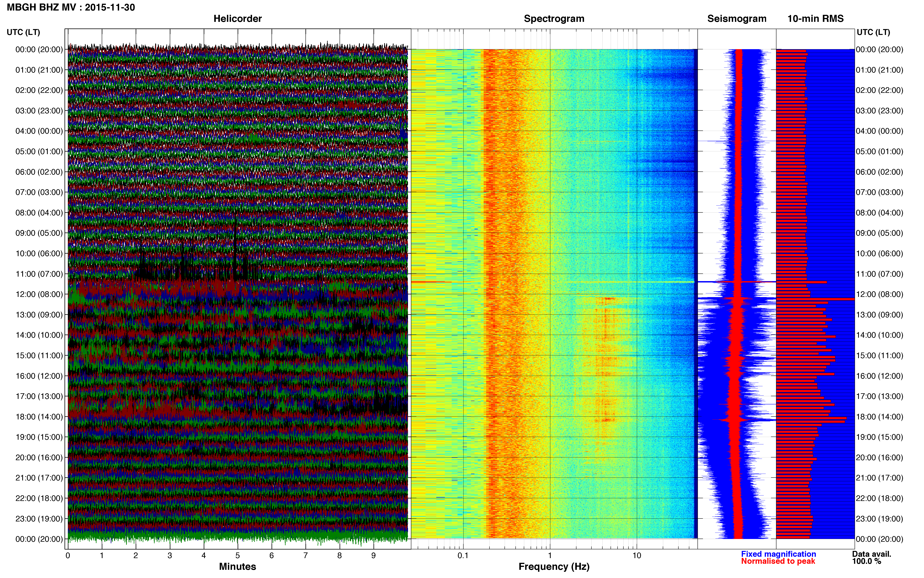Click the 100.0 % data availability value
This screenshot has width=924, height=578.
[x=866, y=562]
